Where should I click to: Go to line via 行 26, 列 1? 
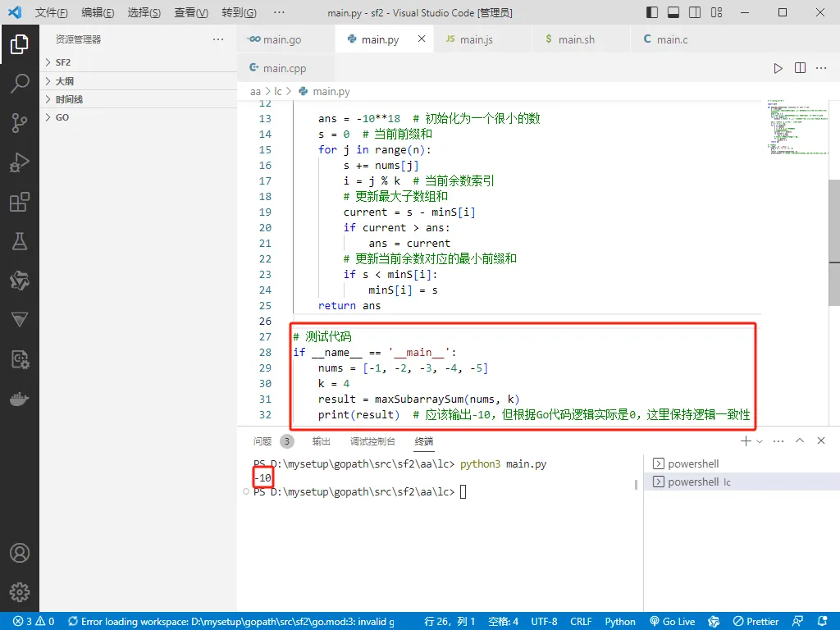pos(450,622)
